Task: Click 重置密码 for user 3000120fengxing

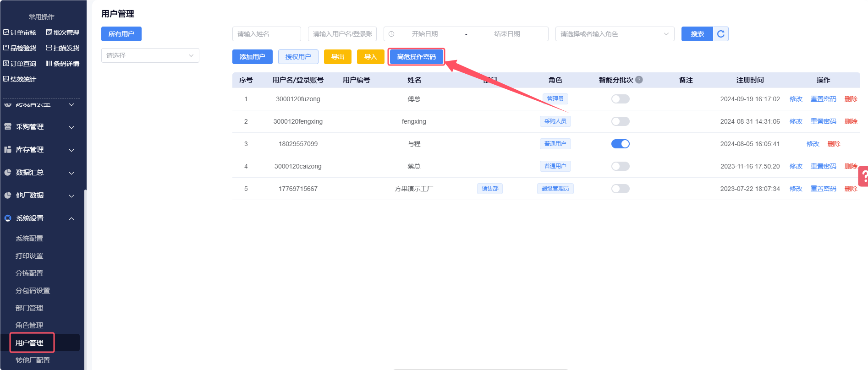Action: [823, 121]
